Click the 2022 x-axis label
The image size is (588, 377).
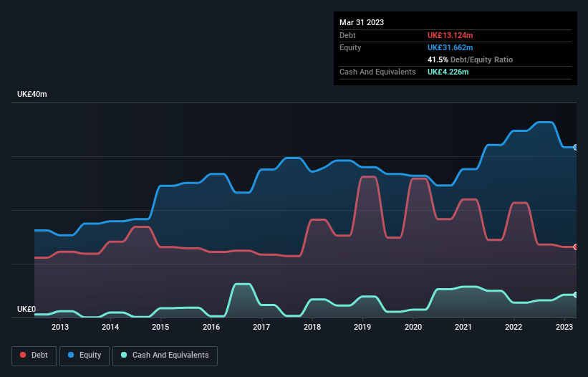(x=514, y=327)
